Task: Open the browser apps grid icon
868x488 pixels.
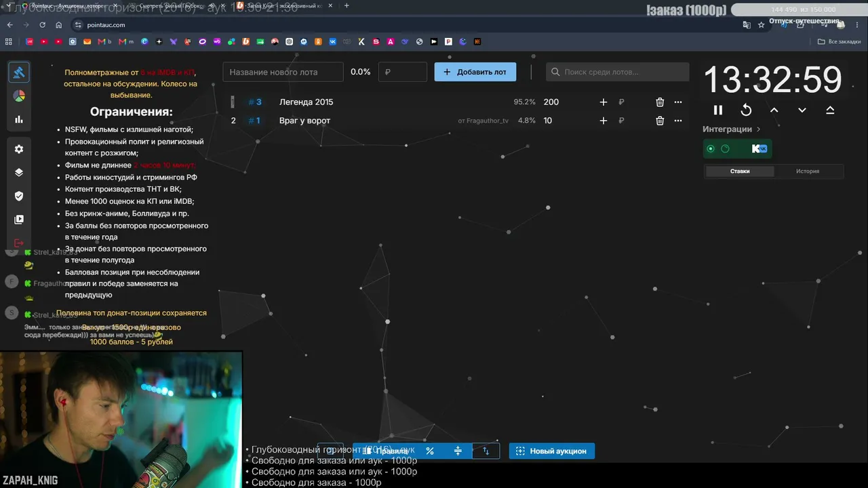Action: 9,42
